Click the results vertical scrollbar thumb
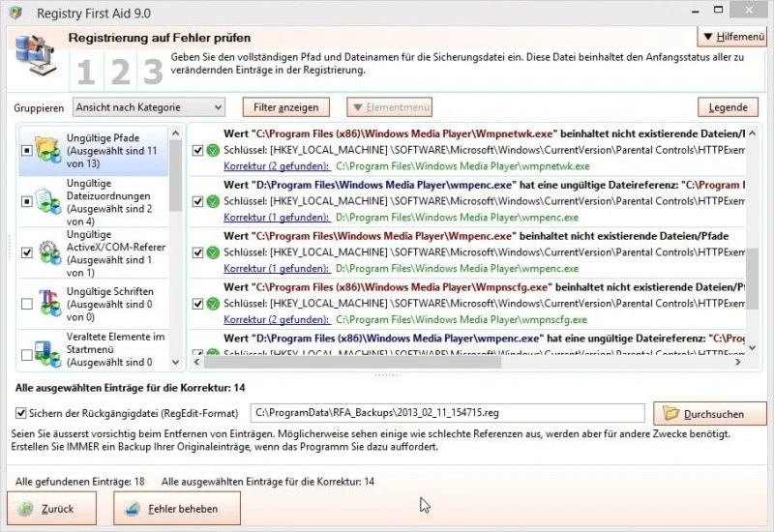Image resolution: width=774 pixels, height=532 pixels. 752,279
